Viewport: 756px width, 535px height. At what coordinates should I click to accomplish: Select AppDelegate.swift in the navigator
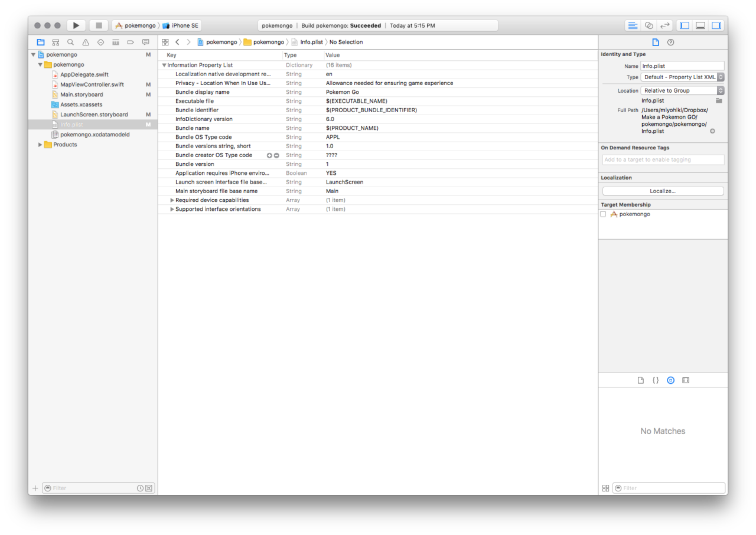(84, 74)
